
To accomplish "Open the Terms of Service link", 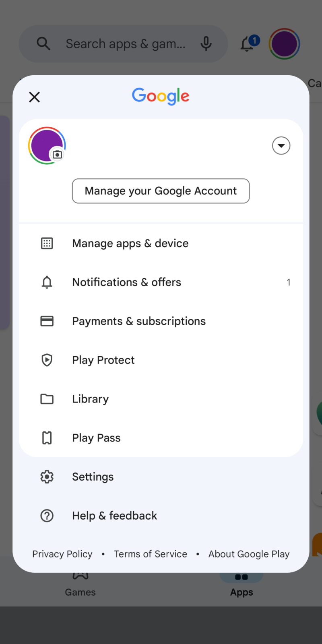I will (x=151, y=554).
